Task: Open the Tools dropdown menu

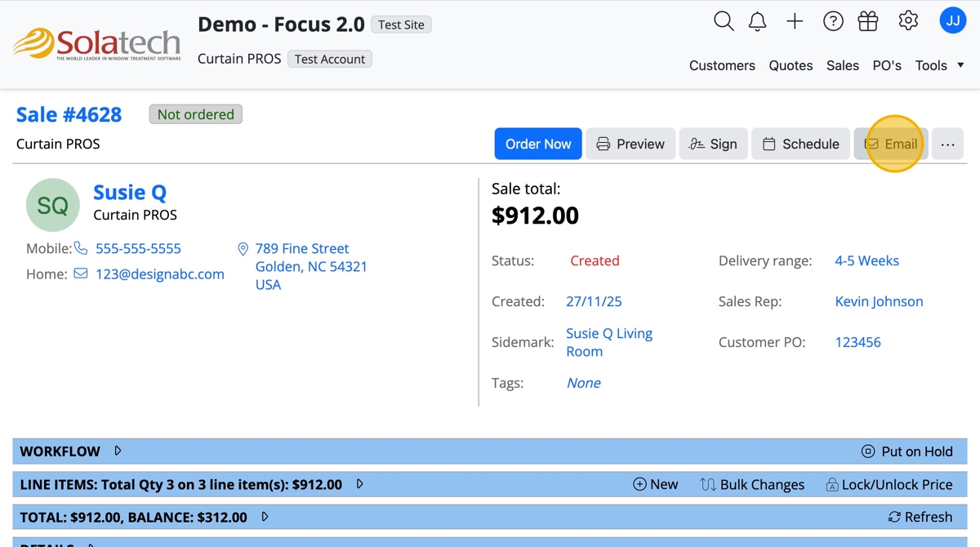Action: point(939,65)
